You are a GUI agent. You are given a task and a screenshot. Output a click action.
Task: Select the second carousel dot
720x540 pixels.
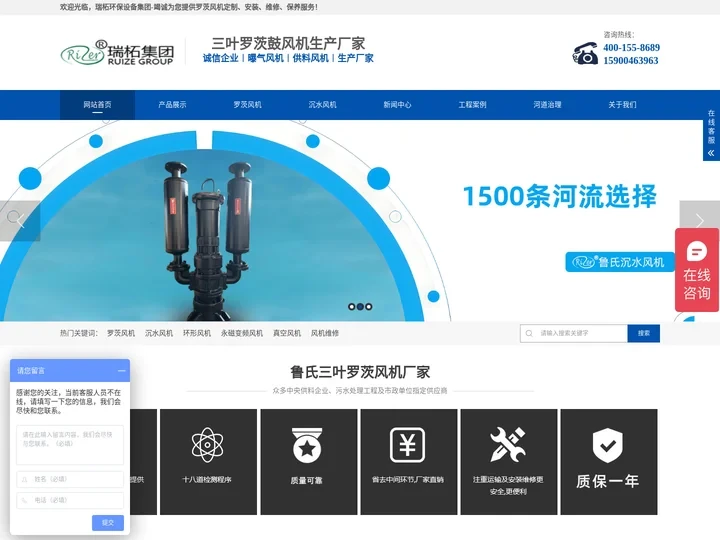coord(360,306)
